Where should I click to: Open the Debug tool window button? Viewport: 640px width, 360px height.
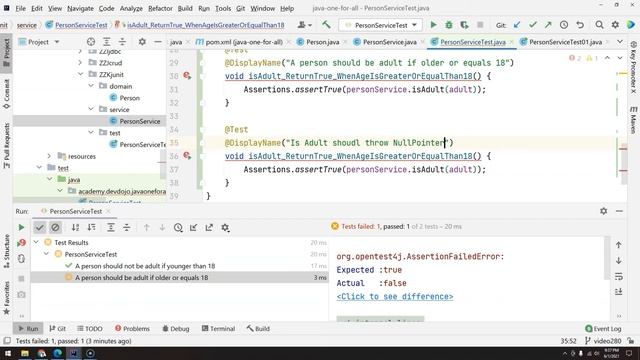pos(176,328)
